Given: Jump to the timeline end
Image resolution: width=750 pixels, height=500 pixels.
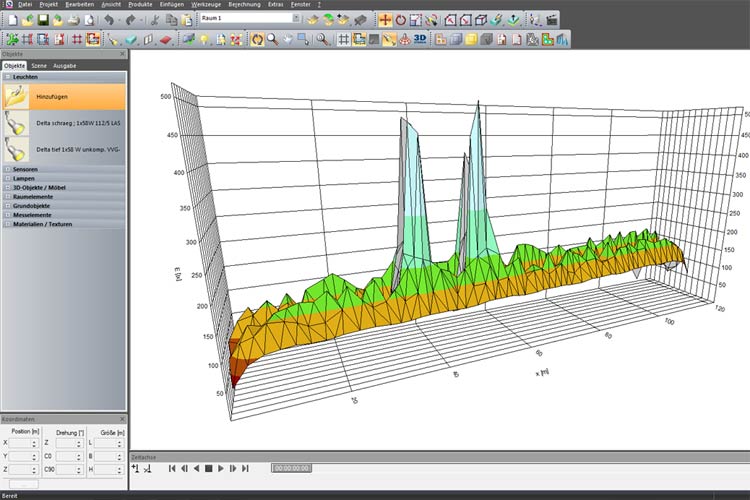Looking at the screenshot, I should point(245,468).
